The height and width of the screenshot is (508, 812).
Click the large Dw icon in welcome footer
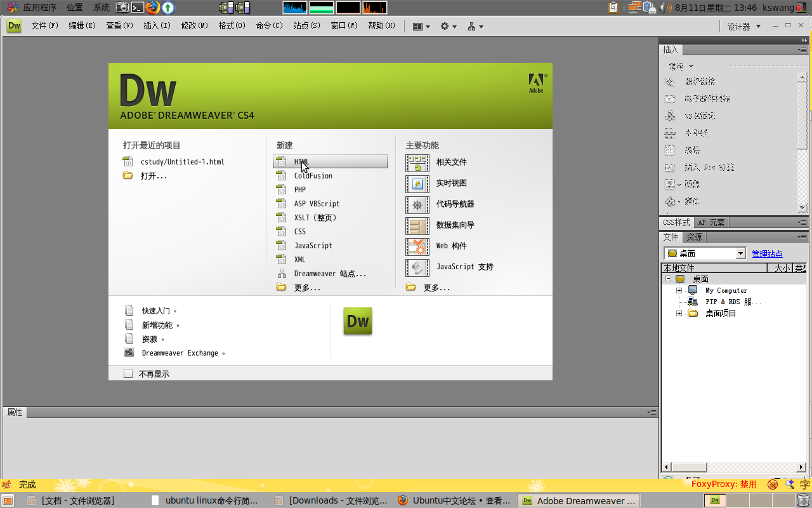pos(357,321)
